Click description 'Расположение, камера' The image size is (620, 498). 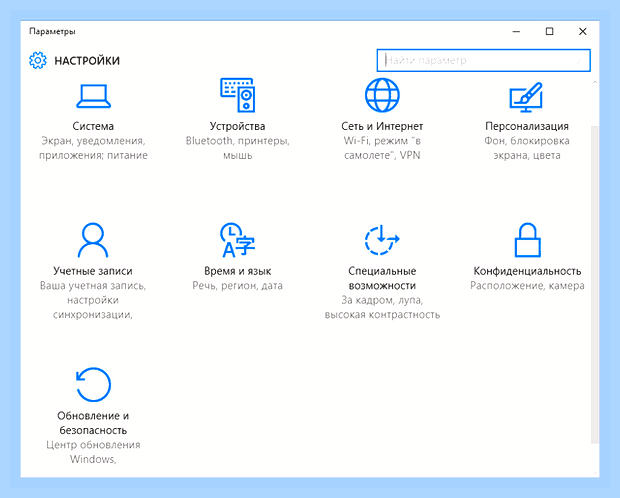(x=527, y=286)
